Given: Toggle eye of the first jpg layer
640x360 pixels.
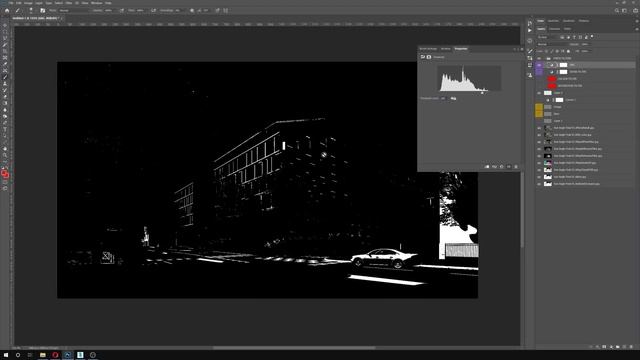Looking at the screenshot, I should click(539, 128).
